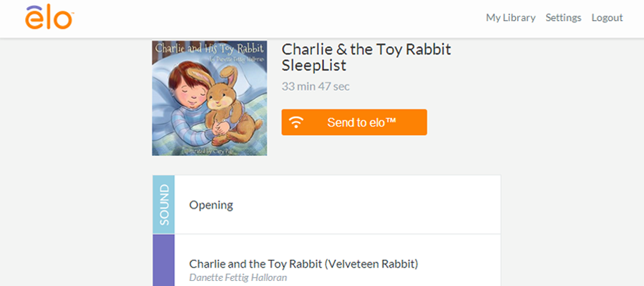Select Charlie and the Toy Rabbit (Velveteen Rabbit) track
The image size is (644, 286).
pos(303,263)
